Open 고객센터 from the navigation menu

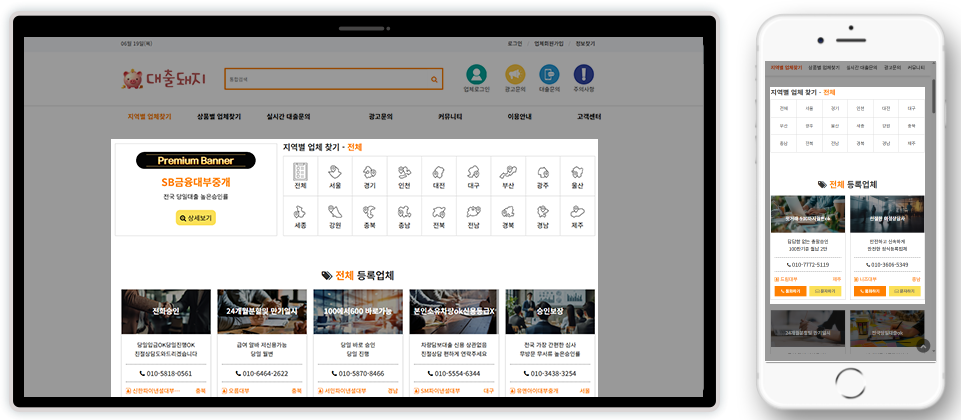[589, 116]
